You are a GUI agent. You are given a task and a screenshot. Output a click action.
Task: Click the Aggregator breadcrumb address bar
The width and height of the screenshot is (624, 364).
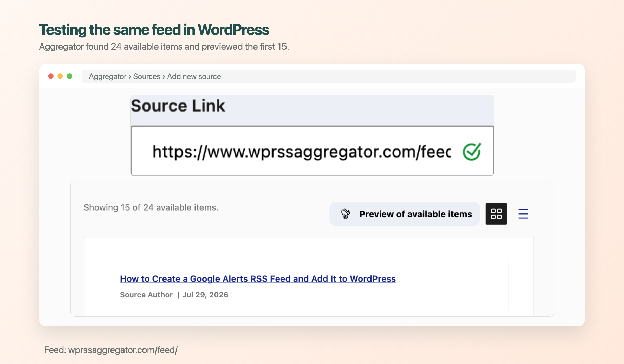329,76
